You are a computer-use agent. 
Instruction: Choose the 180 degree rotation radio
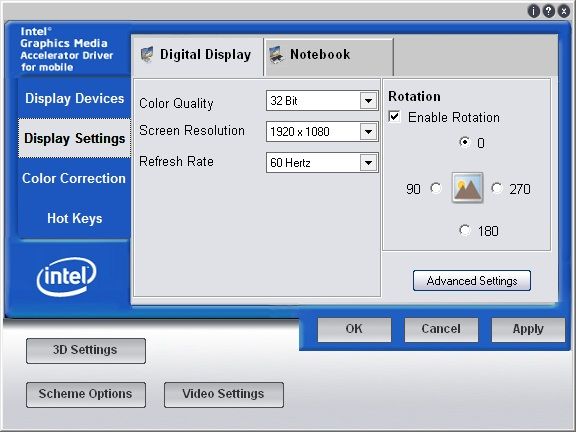pyautogui.click(x=465, y=230)
